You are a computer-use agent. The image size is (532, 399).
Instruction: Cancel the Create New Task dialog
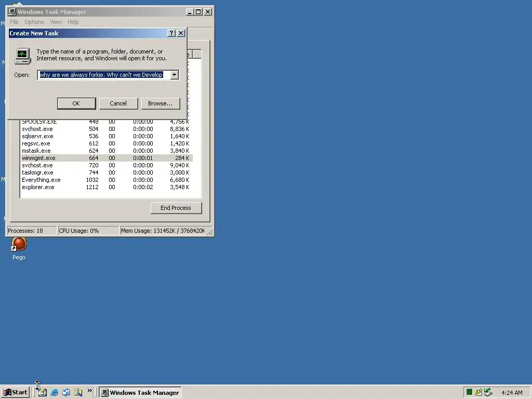(x=118, y=103)
